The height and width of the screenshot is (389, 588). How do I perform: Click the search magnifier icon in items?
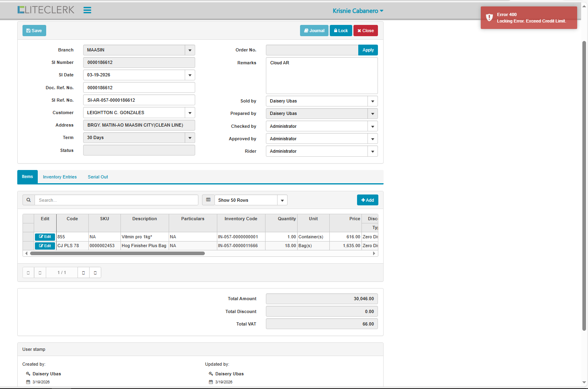coord(29,200)
